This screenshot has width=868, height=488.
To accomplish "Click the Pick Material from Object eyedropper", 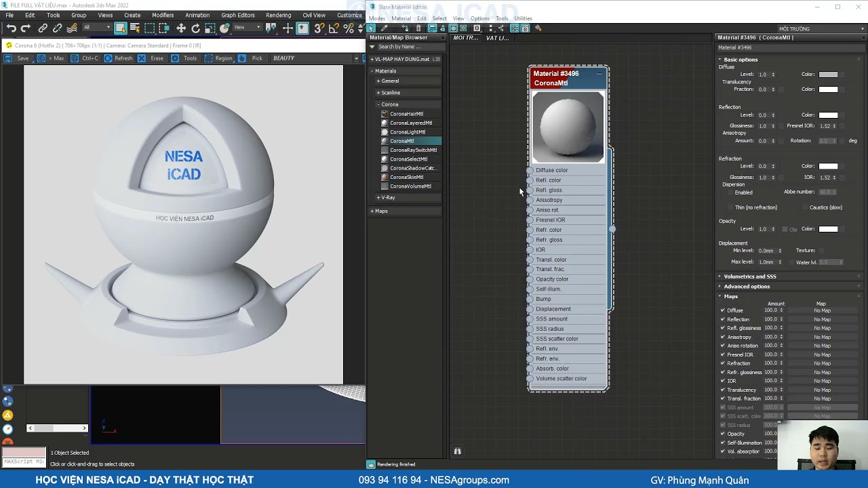I will (384, 28).
